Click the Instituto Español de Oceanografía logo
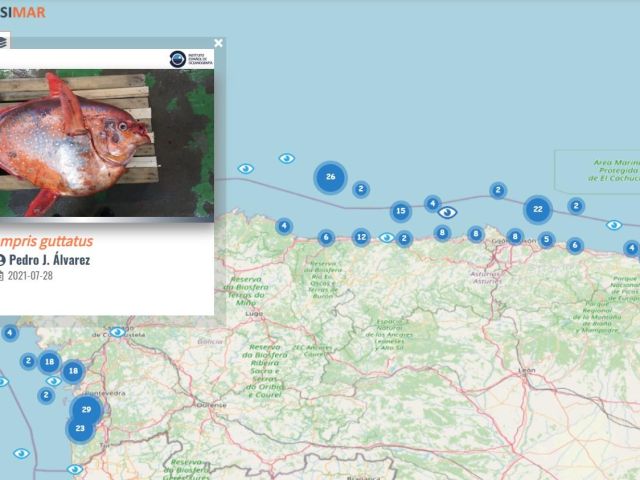The image size is (640, 480). click(x=190, y=59)
